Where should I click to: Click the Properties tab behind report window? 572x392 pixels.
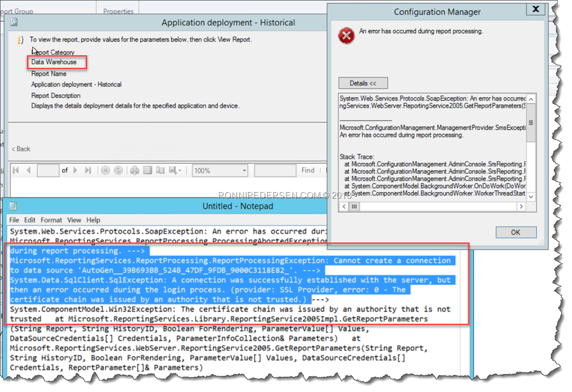click(118, 11)
